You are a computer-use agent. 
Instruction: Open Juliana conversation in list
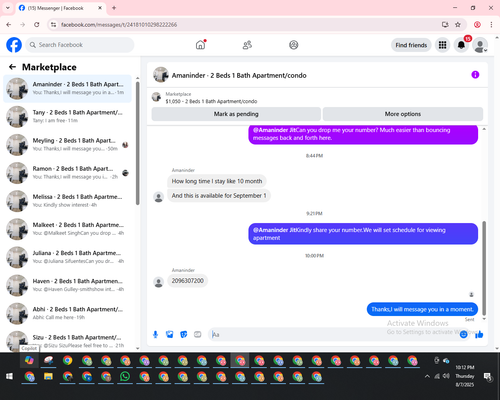pos(68,257)
